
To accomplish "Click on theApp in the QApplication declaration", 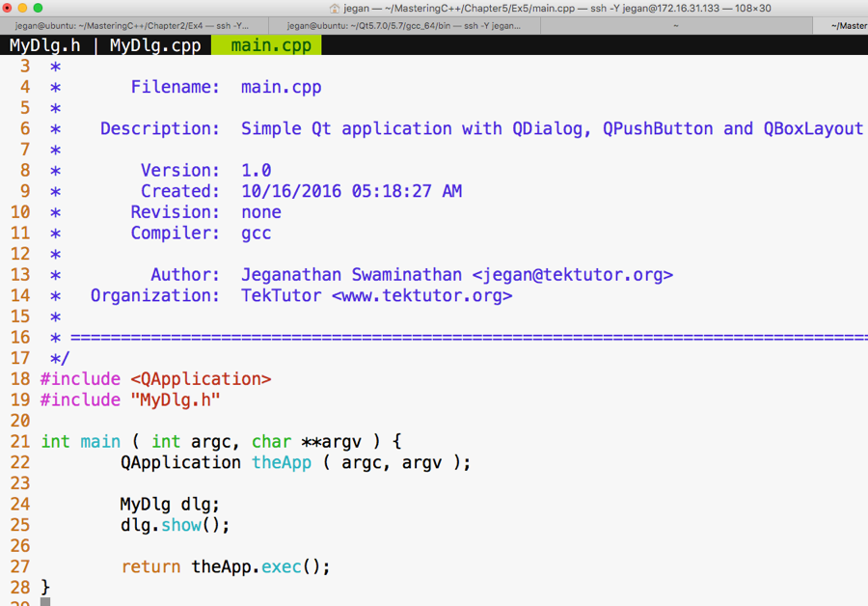I will [282, 462].
